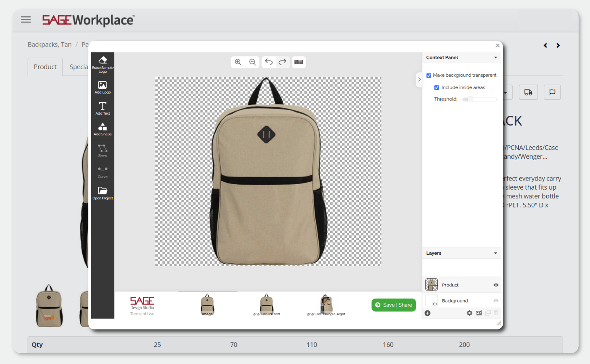Viewport: 590px width, 364px height.
Task: Click the duplicate layer icon
Action: click(488, 313)
